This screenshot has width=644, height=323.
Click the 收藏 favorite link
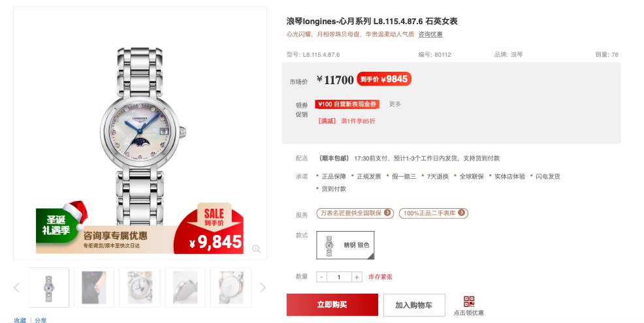click(x=20, y=320)
